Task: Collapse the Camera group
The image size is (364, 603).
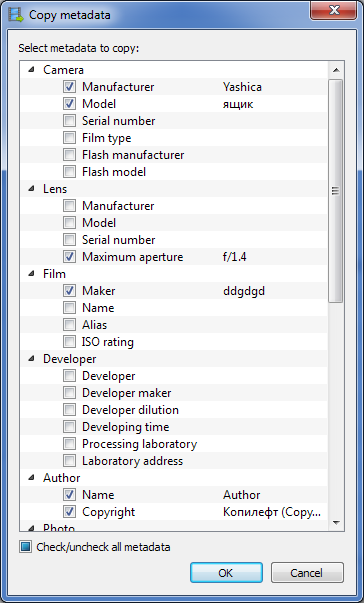Action: coord(32,70)
